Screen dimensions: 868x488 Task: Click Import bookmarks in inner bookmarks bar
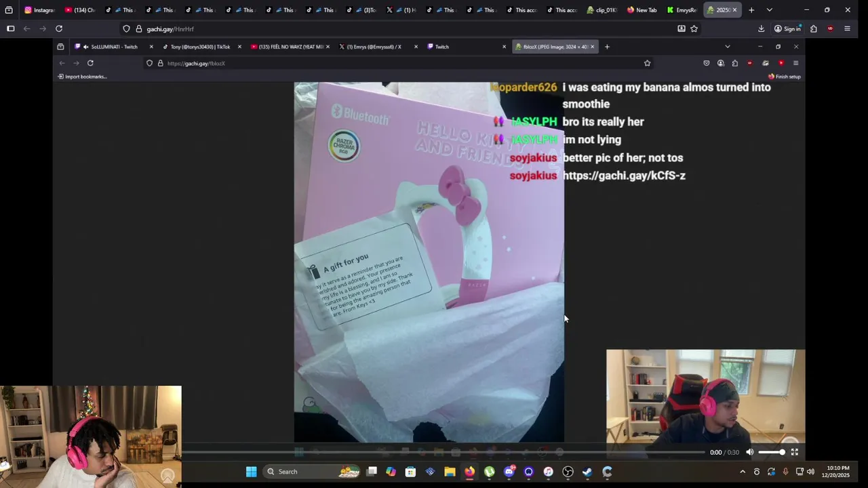(82, 77)
